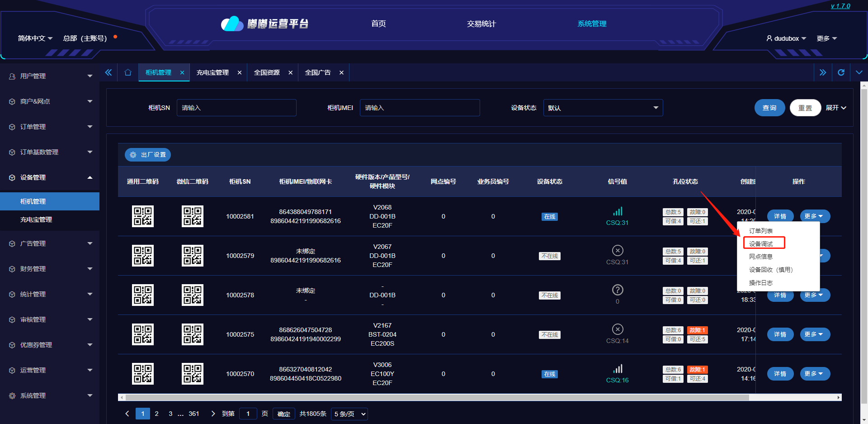
Task: Open page size dropdown 5条/页
Action: (x=349, y=414)
